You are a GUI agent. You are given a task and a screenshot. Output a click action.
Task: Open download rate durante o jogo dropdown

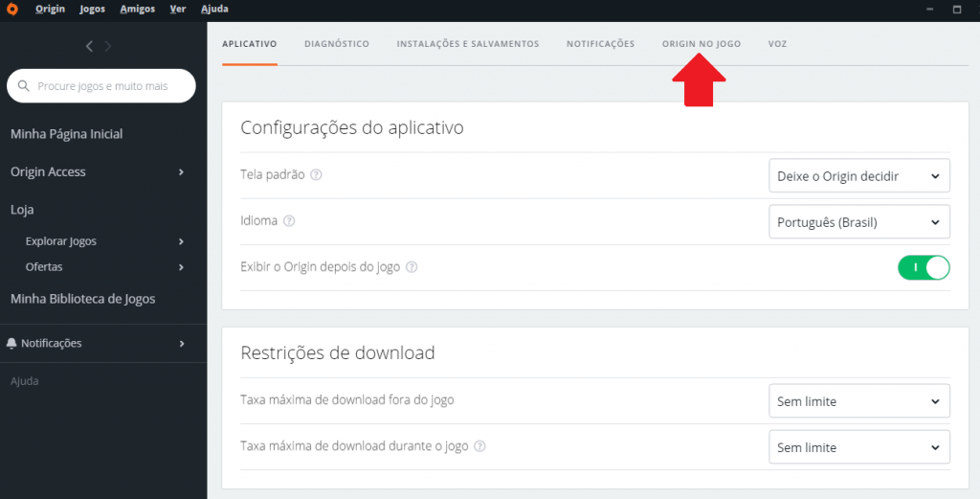pos(859,447)
